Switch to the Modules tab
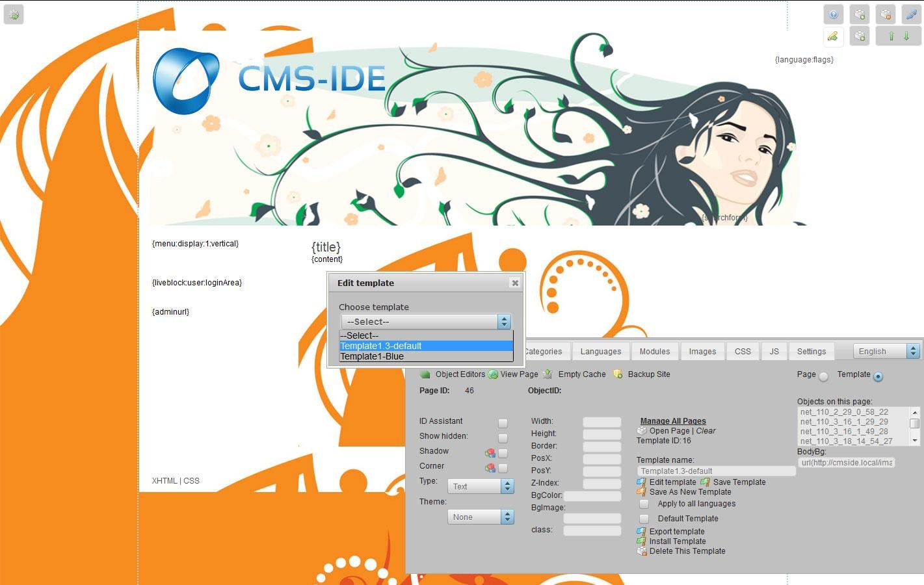The width and height of the screenshot is (924, 585). 654,351
